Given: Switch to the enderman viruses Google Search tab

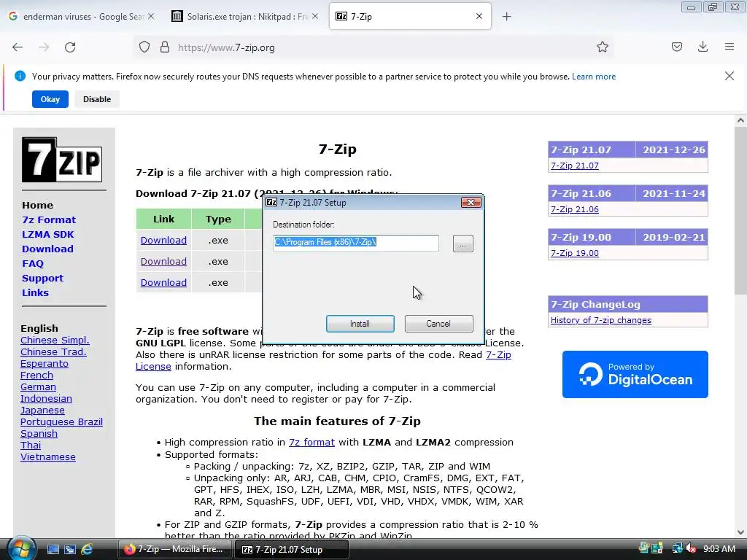Looking at the screenshot, I should 82,17.
